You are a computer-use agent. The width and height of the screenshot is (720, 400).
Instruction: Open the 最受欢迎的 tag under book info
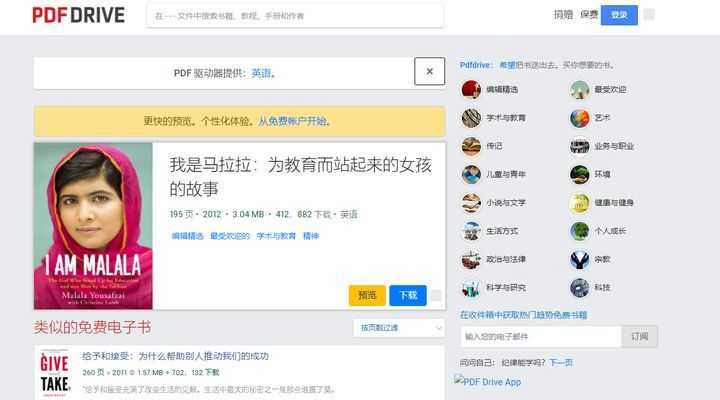pyautogui.click(x=230, y=236)
